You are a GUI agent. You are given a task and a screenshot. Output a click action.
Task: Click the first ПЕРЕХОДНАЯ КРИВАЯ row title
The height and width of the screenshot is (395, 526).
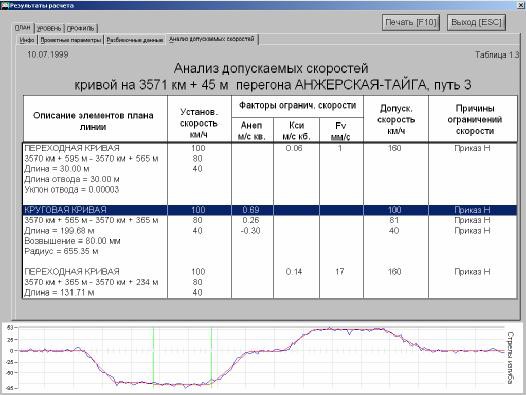point(72,148)
